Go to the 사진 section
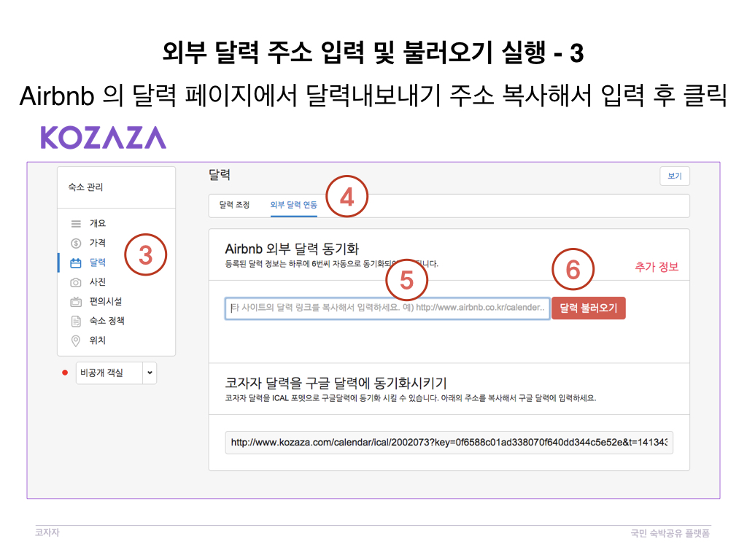The height and width of the screenshot is (560, 747). [98, 282]
